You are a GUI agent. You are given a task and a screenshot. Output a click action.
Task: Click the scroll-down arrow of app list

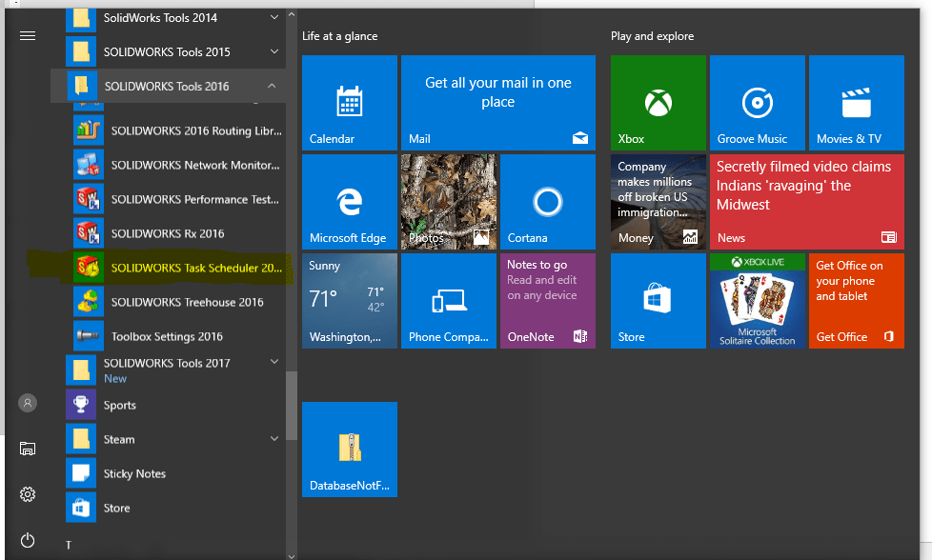coord(292,556)
